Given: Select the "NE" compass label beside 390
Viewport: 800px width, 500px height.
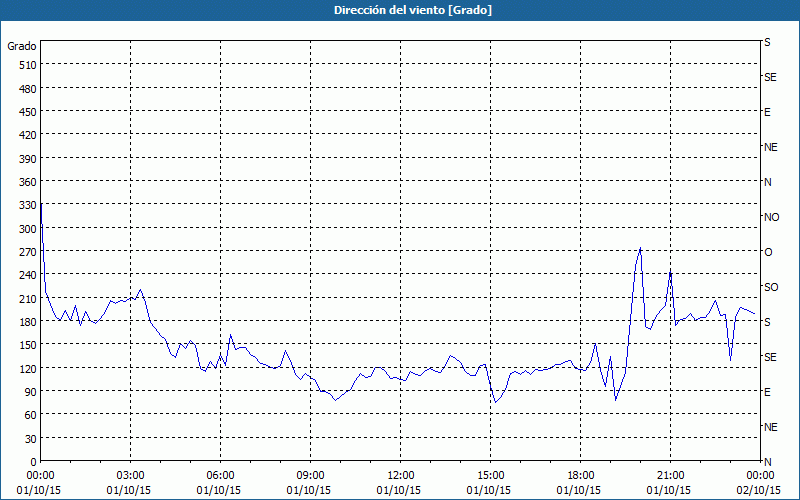Looking at the screenshot, I should 771,147.
